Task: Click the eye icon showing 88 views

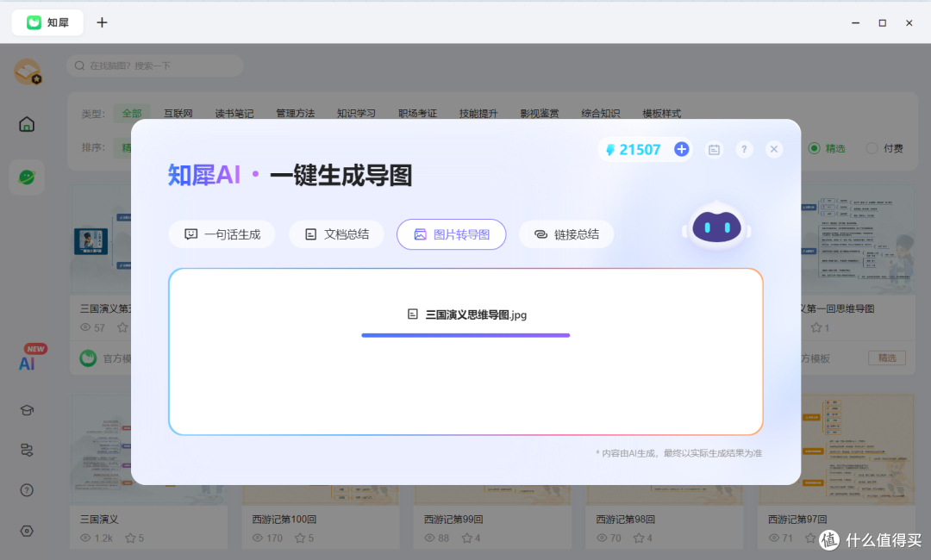Action: [430, 538]
